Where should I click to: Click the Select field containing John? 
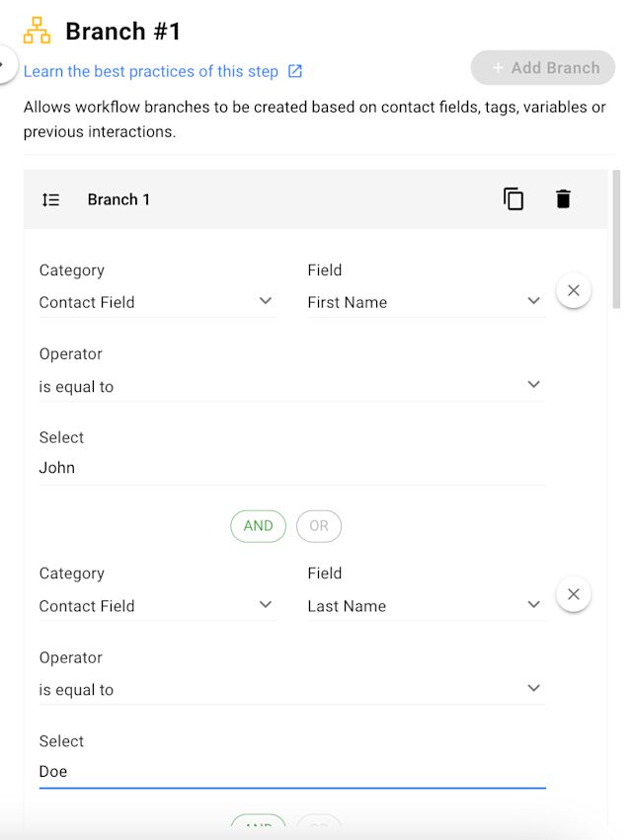pos(291,468)
